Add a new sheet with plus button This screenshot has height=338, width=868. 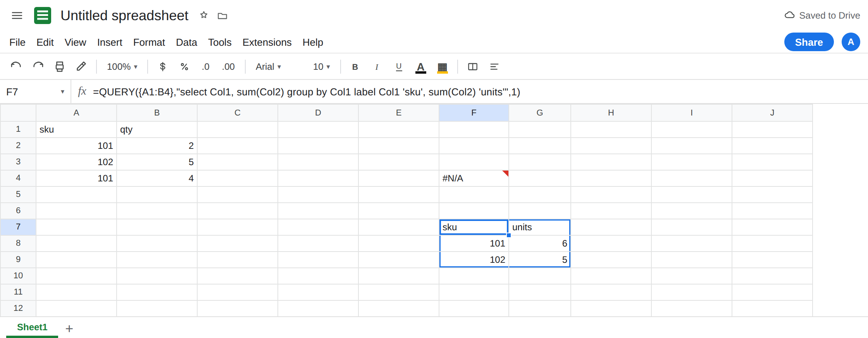[x=69, y=329]
